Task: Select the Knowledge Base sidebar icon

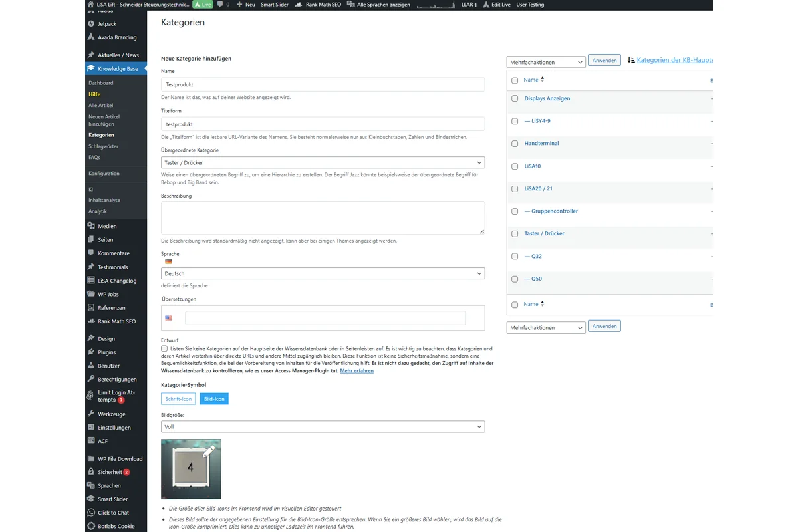Action: click(92, 68)
